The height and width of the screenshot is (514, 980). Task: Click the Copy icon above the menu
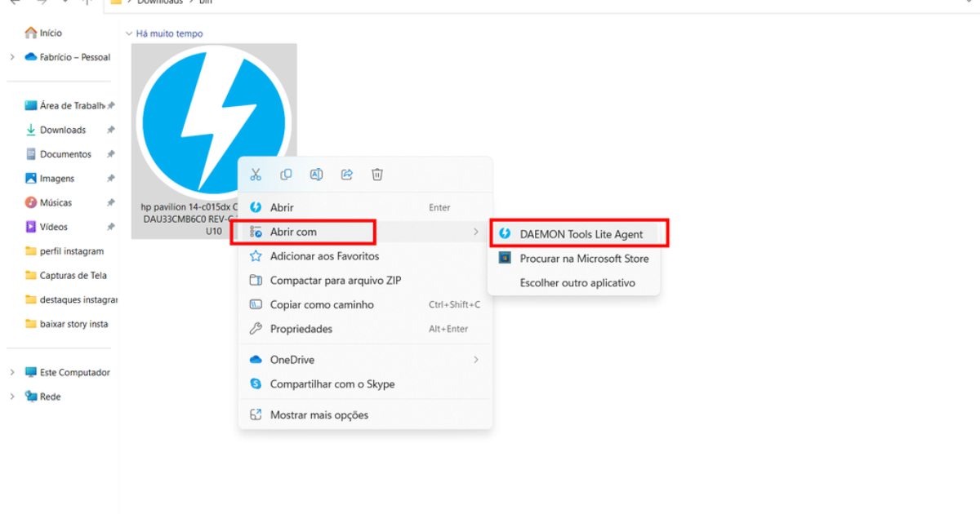(x=286, y=174)
